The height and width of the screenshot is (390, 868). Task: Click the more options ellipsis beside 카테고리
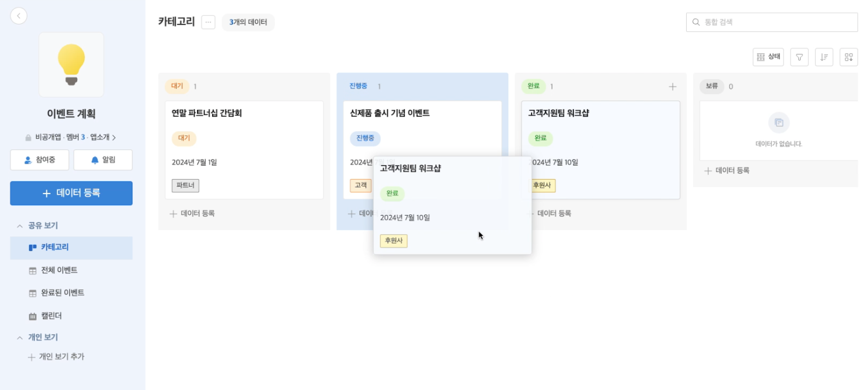coord(208,22)
